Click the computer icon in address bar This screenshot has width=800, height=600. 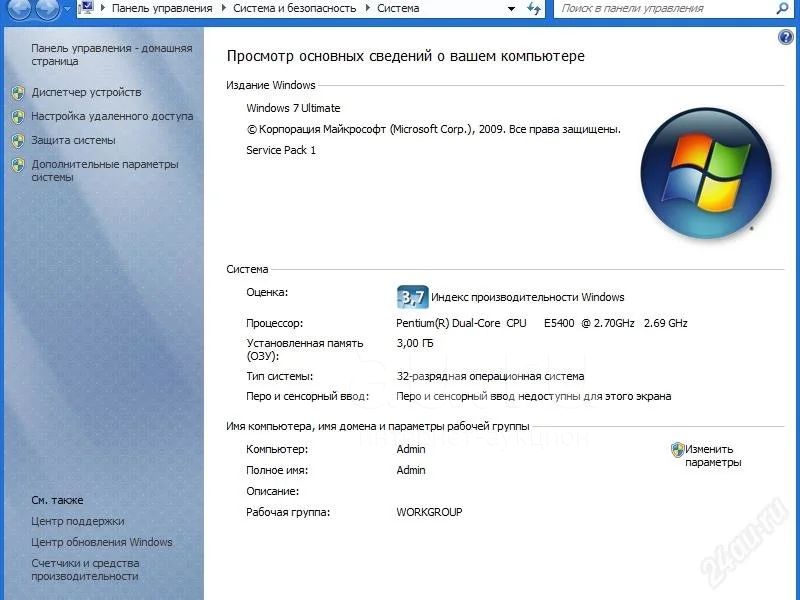coord(87,8)
